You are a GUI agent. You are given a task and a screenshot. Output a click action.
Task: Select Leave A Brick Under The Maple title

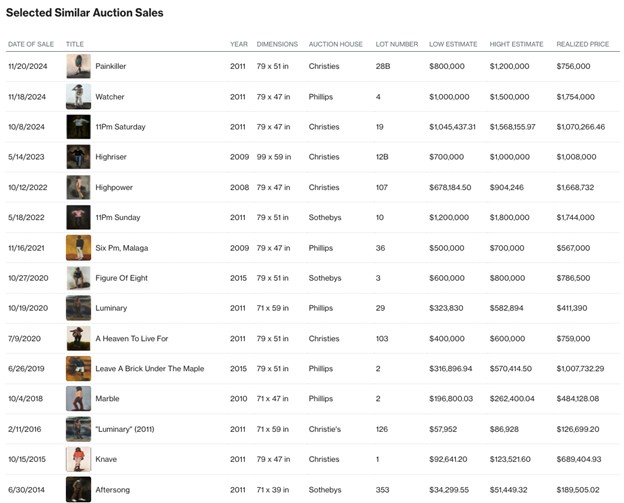[149, 369]
